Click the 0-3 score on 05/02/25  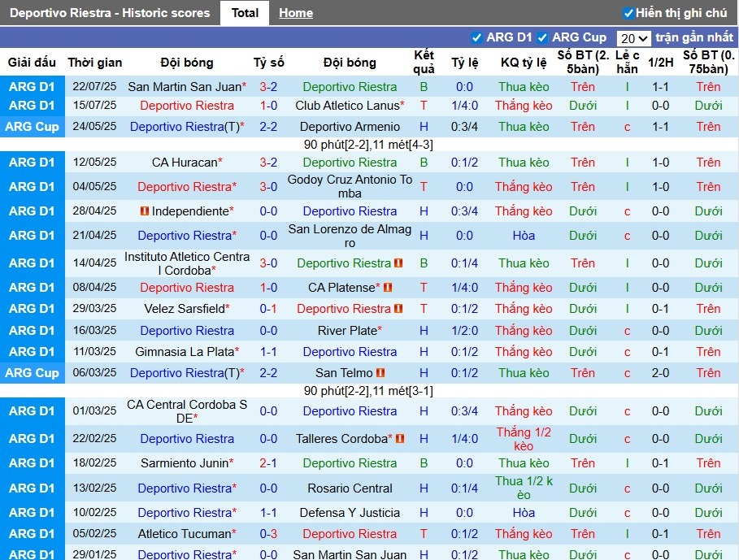pos(268,534)
